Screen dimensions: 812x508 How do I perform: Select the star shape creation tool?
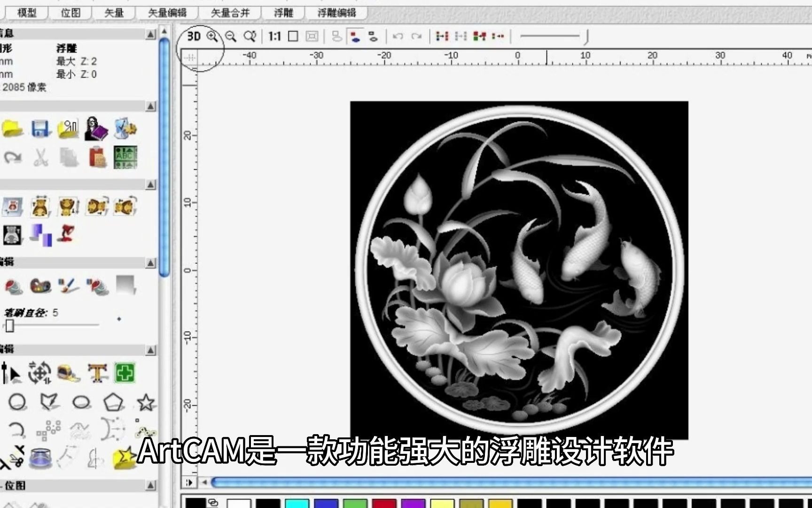pos(146,401)
